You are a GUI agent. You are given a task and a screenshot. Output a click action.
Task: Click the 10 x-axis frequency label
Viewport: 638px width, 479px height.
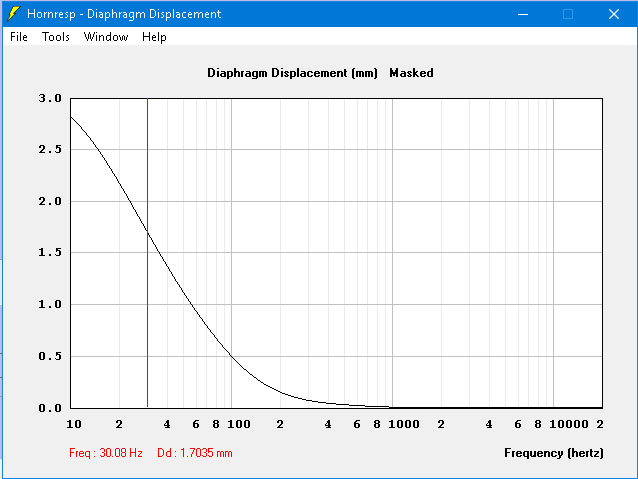pos(74,424)
